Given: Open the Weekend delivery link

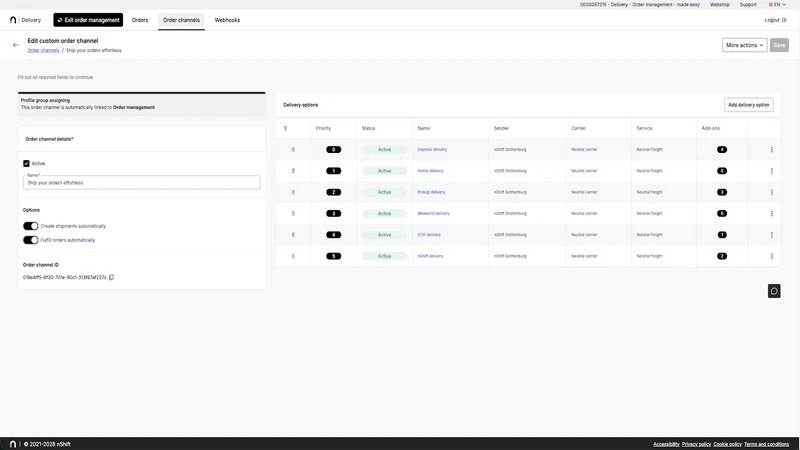Looking at the screenshot, I should pyautogui.click(x=434, y=213).
